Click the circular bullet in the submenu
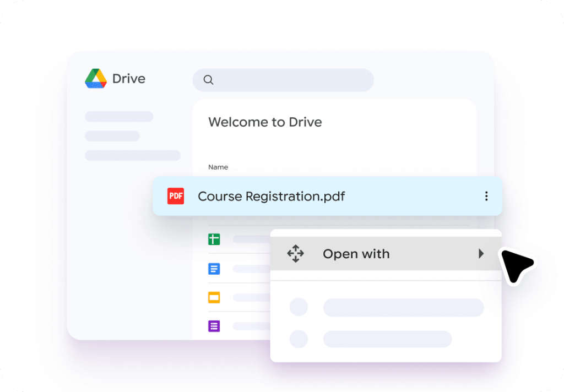The height and width of the screenshot is (392, 564). [x=299, y=308]
